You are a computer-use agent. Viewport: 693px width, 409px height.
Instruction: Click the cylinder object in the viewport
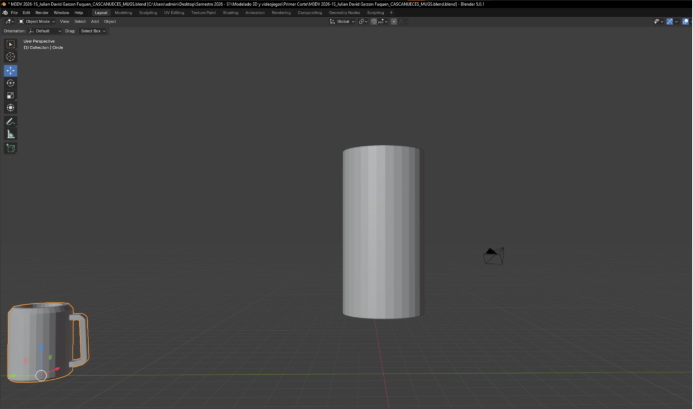381,232
